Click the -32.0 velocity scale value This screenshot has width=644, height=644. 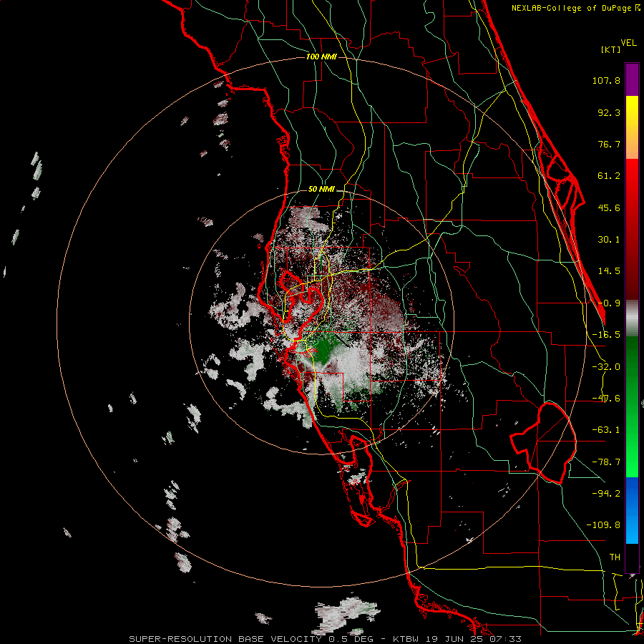(x=606, y=367)
